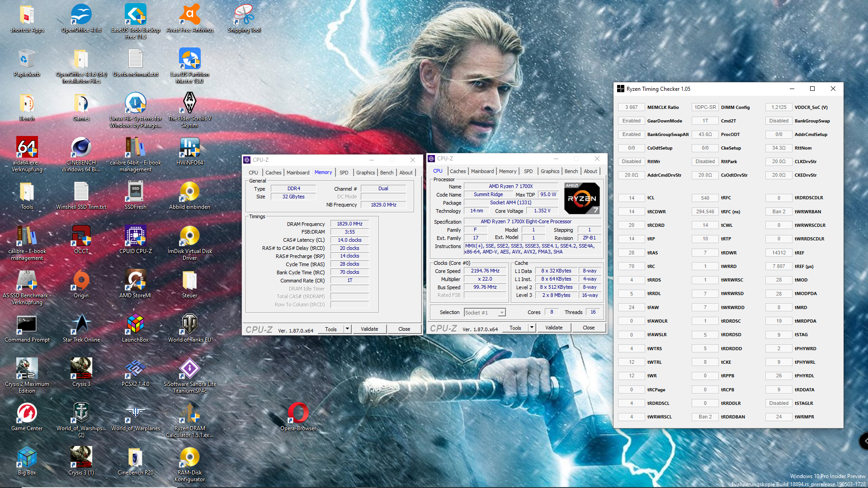Select the Bench tab in left CPU-Z

point(387,172)
